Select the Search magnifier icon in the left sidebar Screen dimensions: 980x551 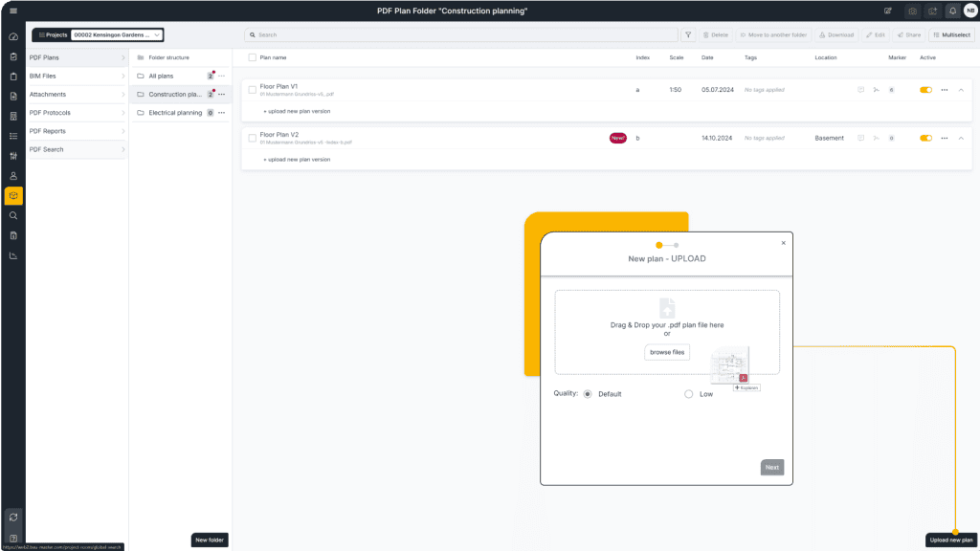13,215
